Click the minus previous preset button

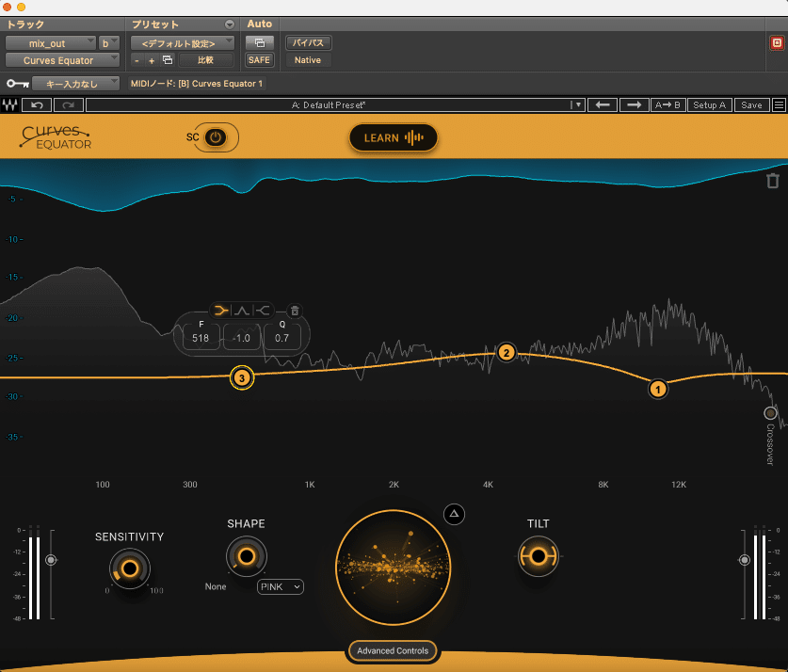coord(137,60)
